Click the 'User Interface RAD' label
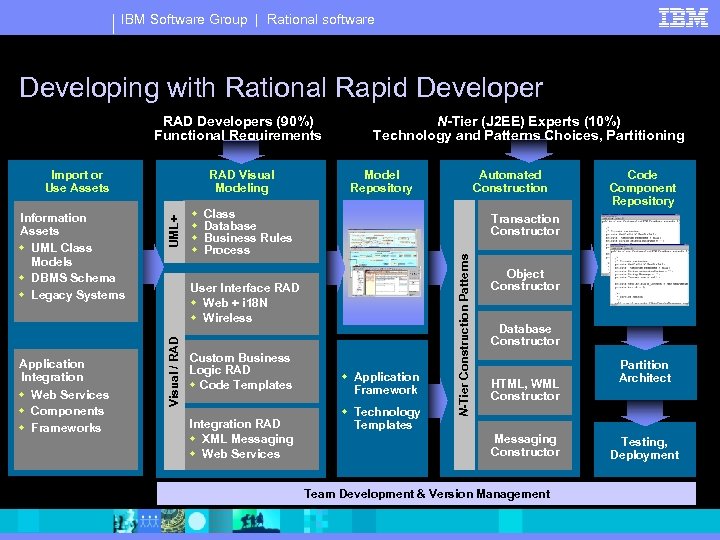Viewport: 720px width, 540px height. 244,288
